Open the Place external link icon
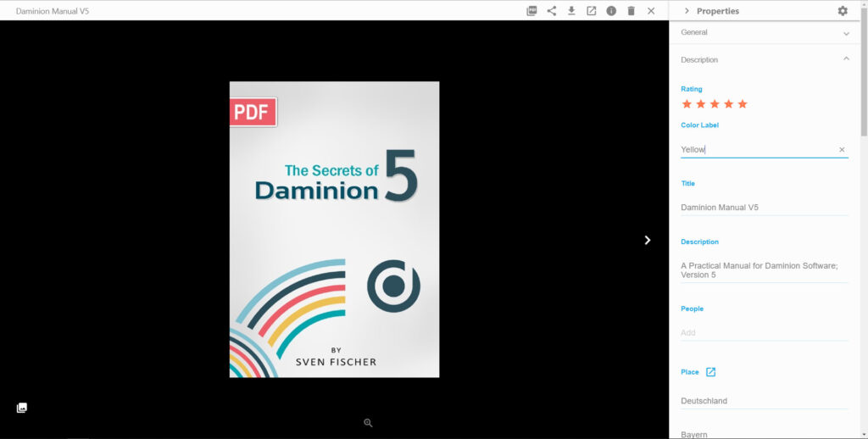This screenshot has width=868, height=439. pyautogui.click(x=711, y=372)
